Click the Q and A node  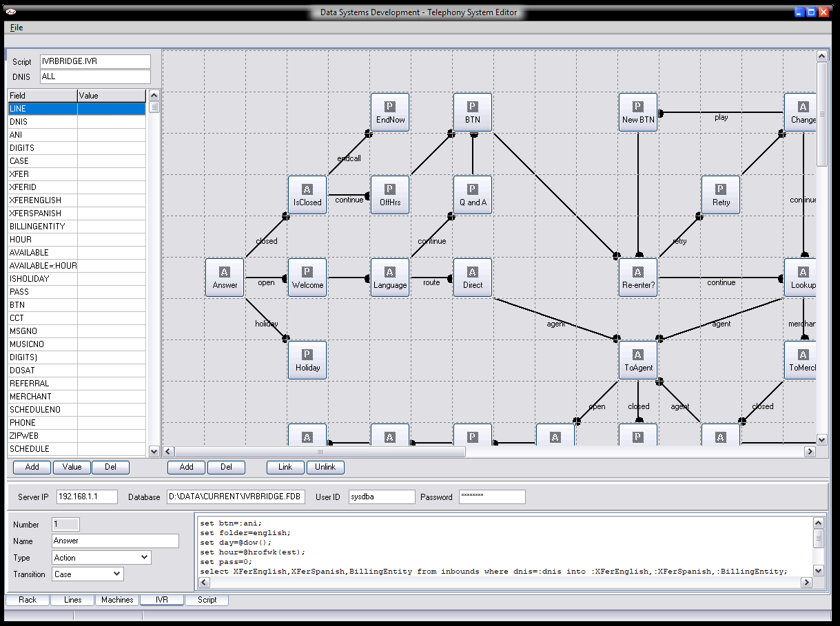473,195
